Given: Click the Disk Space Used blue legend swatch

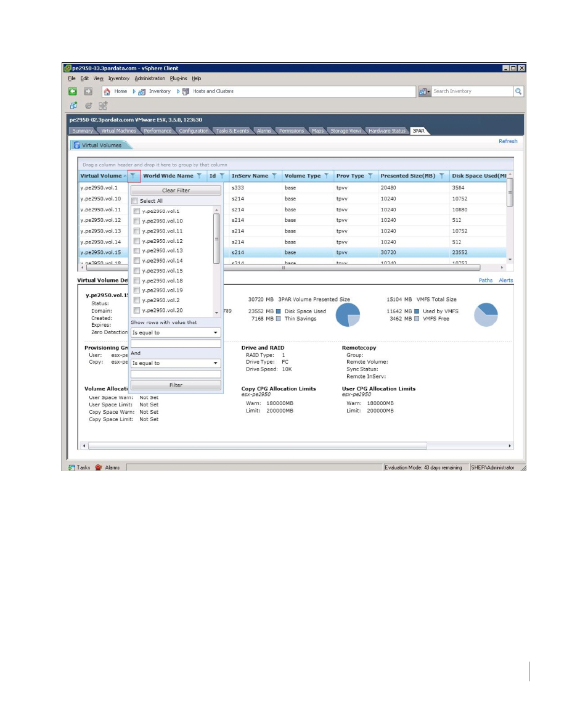Looking at the screenshot, I should [x=278, y=311].
